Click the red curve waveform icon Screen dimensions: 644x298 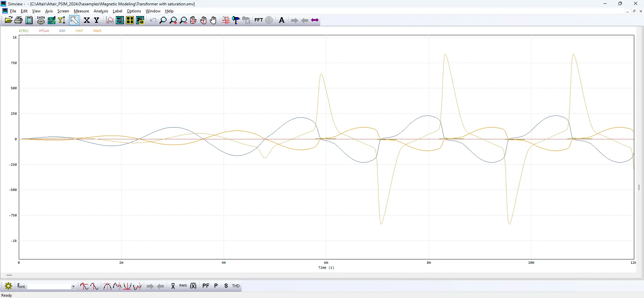pyautogui.click(x=110, y=20)
